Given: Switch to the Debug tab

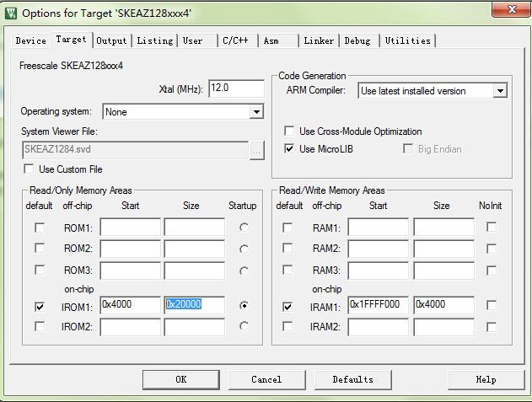Looking at the screenshot, I should pyautogui.click(x=357, y=40).
